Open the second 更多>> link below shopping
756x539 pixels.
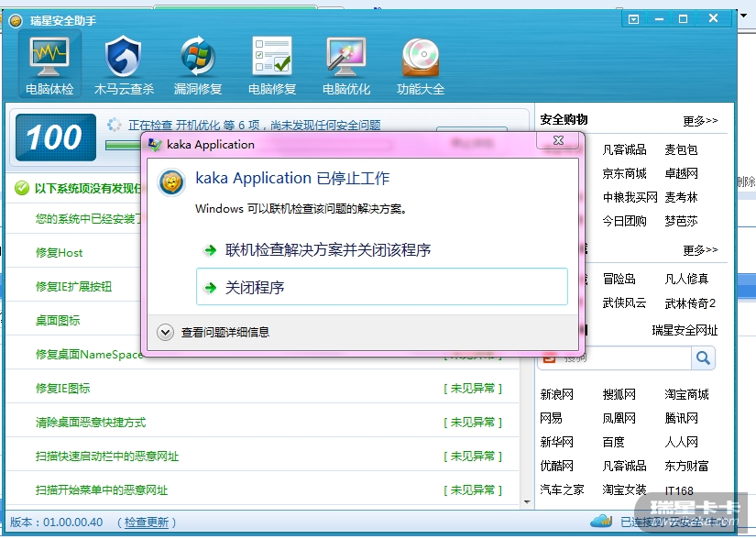(x=700, y=250)
